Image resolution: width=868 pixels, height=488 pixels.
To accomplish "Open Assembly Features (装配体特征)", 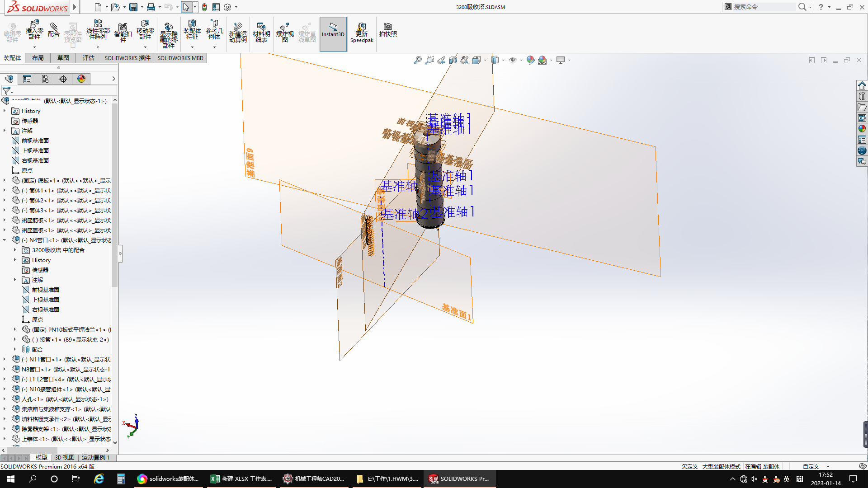I will click(x=192, y=30).
